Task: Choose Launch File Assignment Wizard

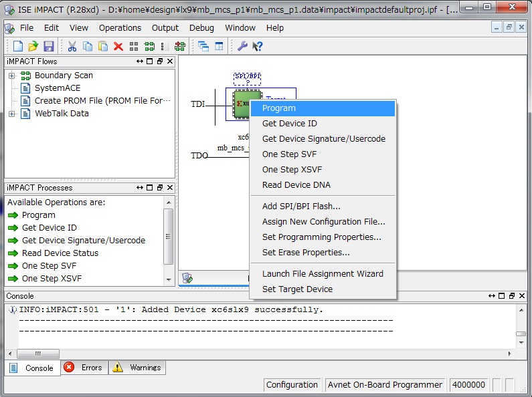Action: tap(323, 274)
